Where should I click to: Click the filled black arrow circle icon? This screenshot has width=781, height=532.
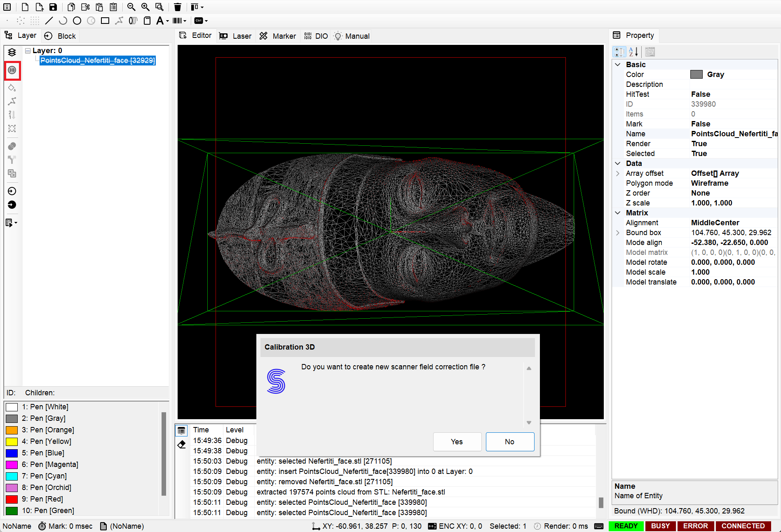coord(12,205)
